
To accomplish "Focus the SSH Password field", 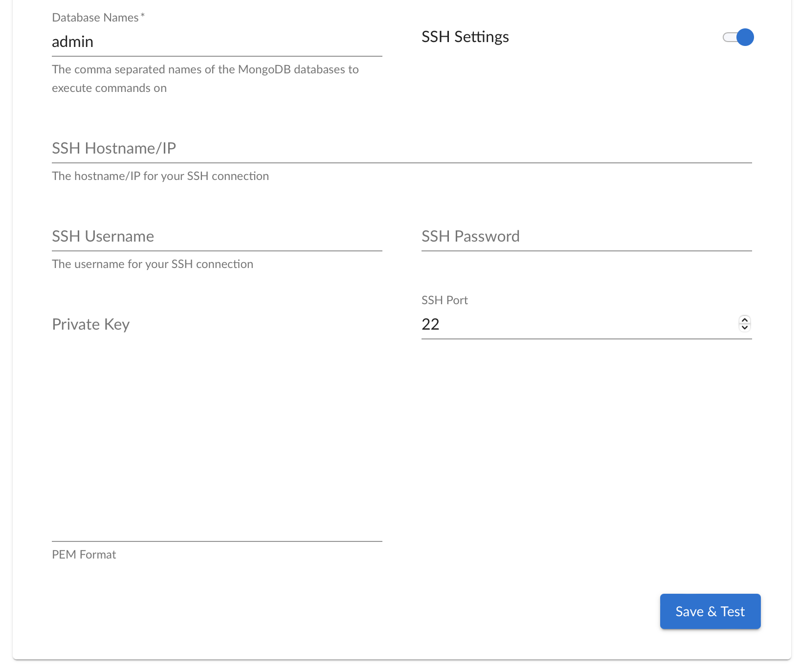I will click(586, 237).
